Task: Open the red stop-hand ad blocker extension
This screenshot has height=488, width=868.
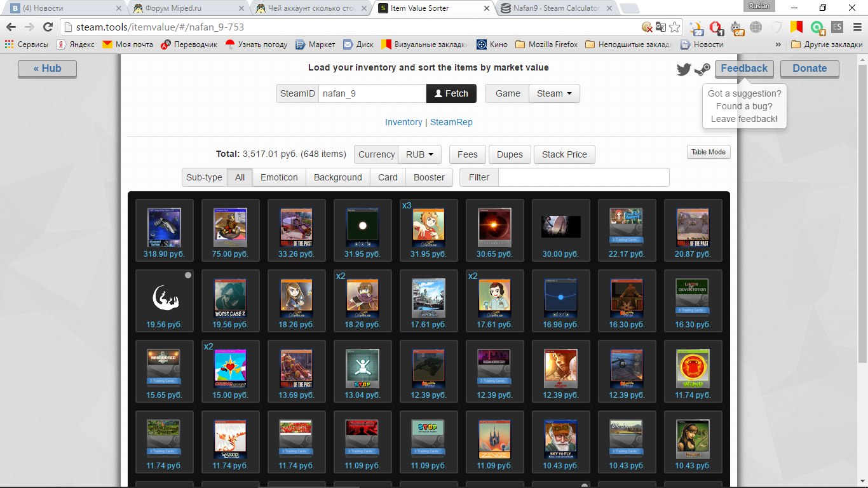Action: click(x=716, y=27)
